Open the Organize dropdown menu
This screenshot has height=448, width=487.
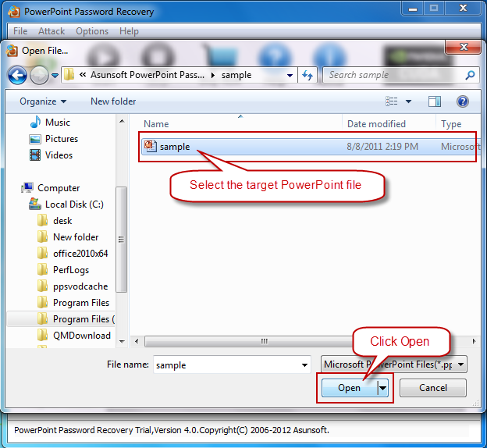pyautogui.click(x=43, y=101)
